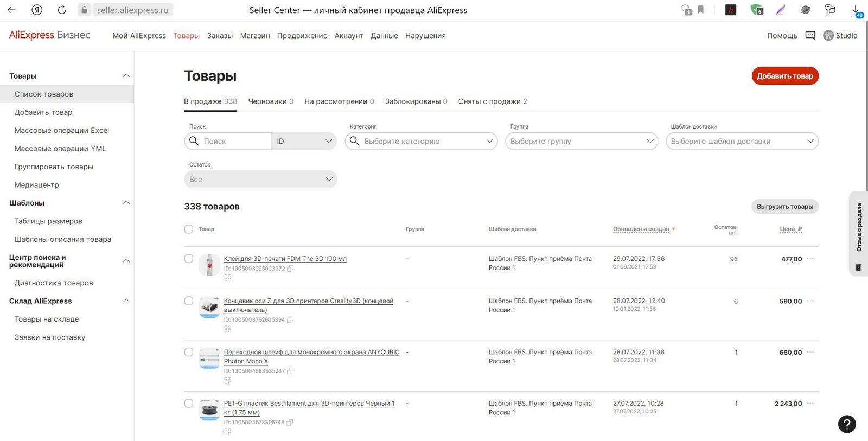
Task: Open the Отзыв о разделе feedback tab
Action: coord(859,233)
